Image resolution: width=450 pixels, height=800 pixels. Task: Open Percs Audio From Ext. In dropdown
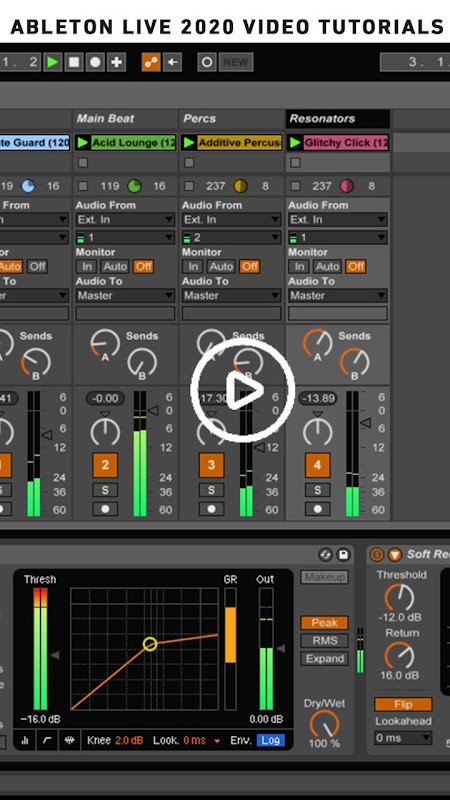point(232,220)
